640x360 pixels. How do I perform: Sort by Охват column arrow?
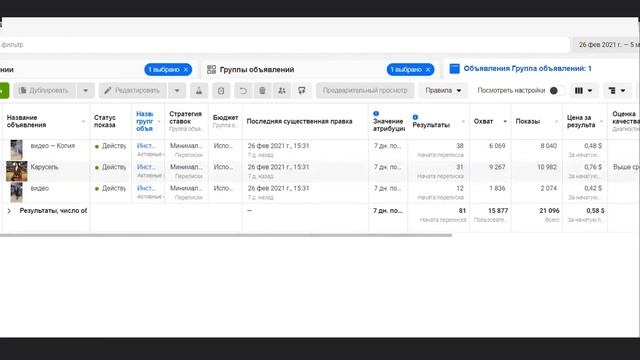pyautogui.click(x=505, y=121)
